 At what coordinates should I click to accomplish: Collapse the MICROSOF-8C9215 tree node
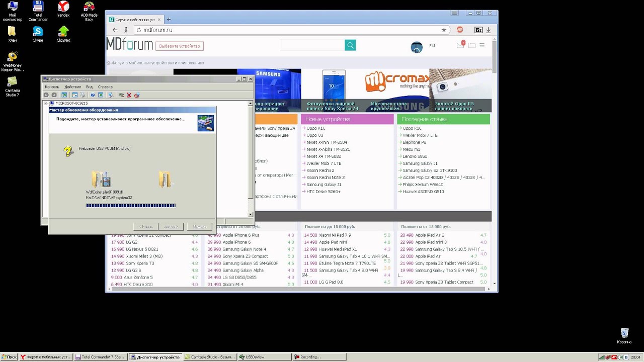click(45, 103)
